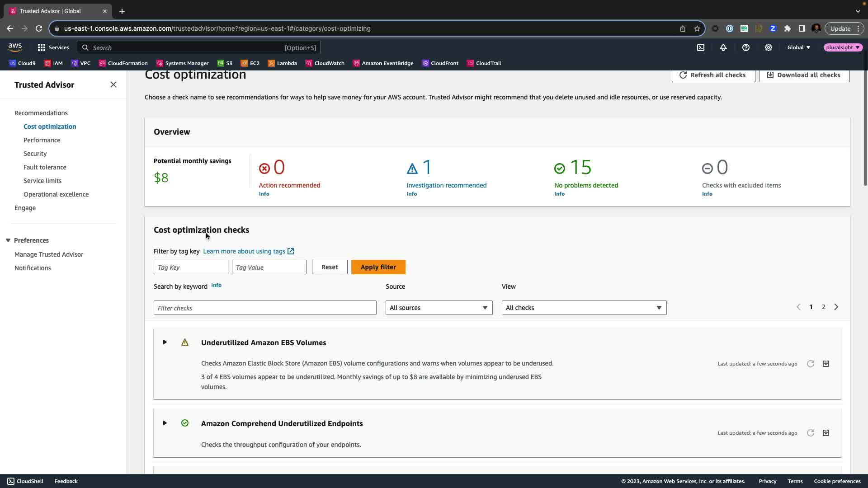
Task: Expand Amazon Comprehend Underutilized Endpoints check
Action: (165, 423)
